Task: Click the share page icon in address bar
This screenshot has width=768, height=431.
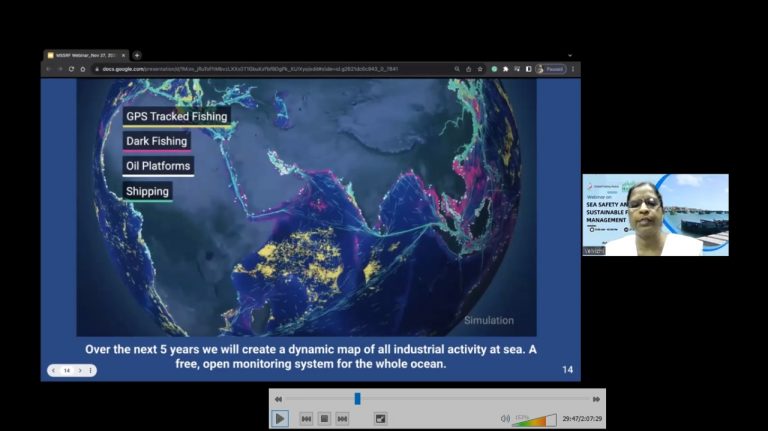Action: pos(468,69)
